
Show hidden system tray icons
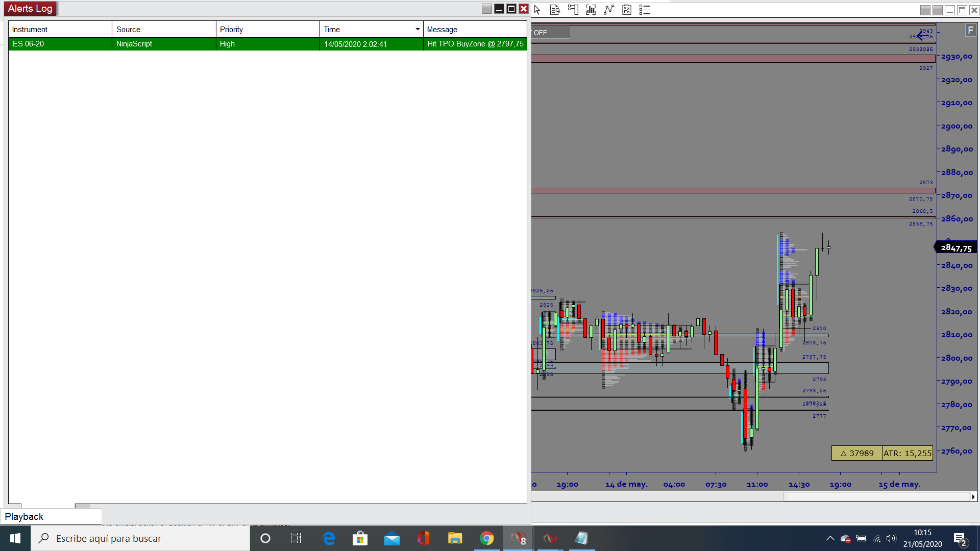tap(830, 538)
